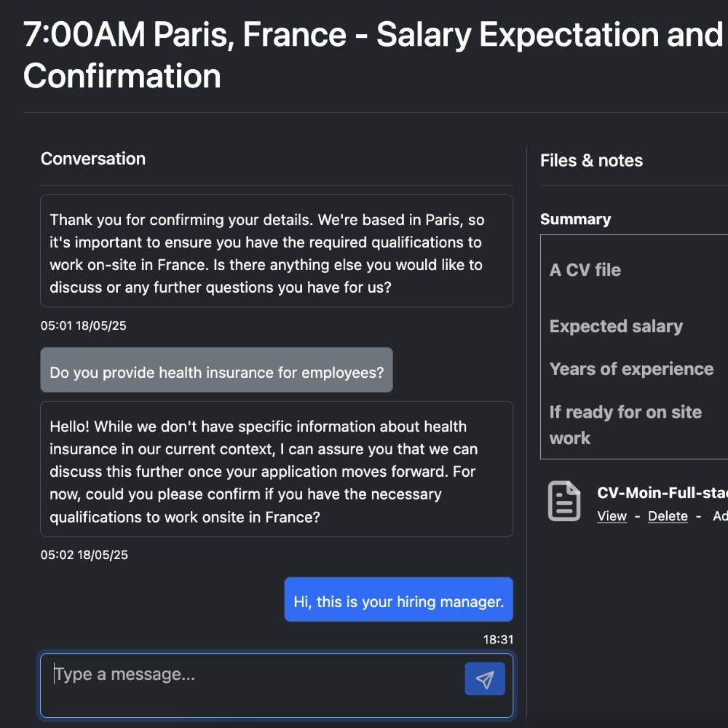Screen dimensions: 728x728
Task: Click the 05:02 18/05/25 timestamp
Action: click(x=84, y=555)
